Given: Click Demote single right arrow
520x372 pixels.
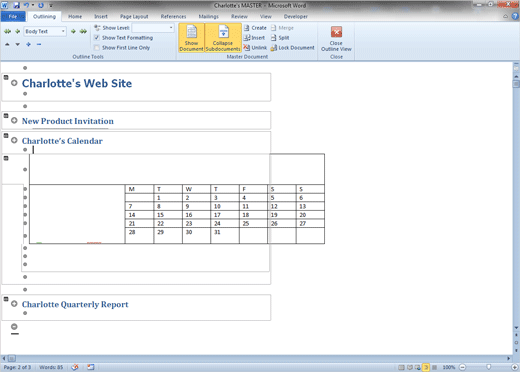Looking at the screenshot, I should coord(73,31).
